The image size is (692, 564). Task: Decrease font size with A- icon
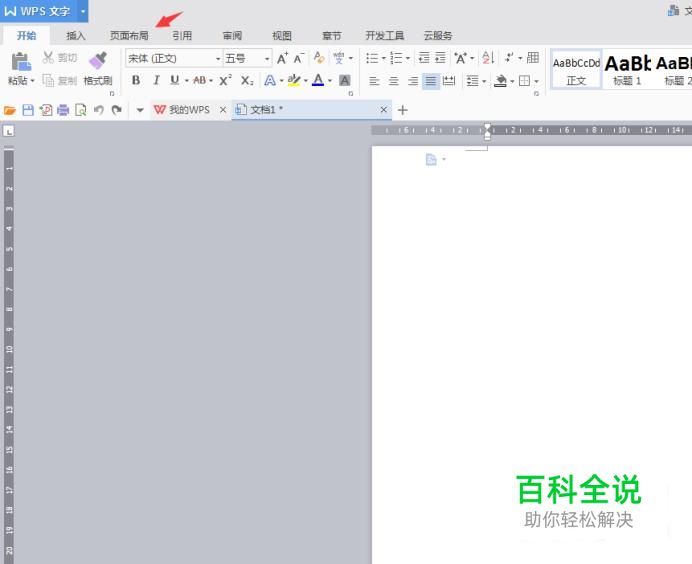click(x=299, y=58)
